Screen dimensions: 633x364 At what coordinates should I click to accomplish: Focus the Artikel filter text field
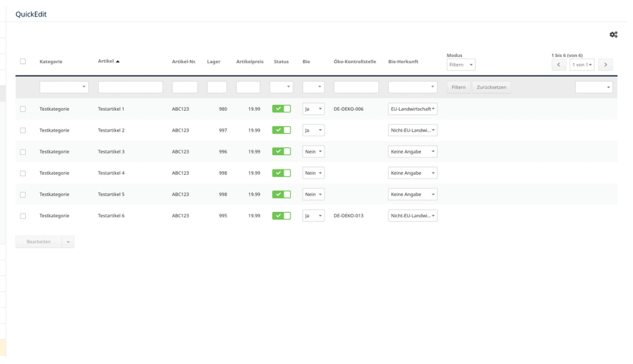[x=130, y=87]
